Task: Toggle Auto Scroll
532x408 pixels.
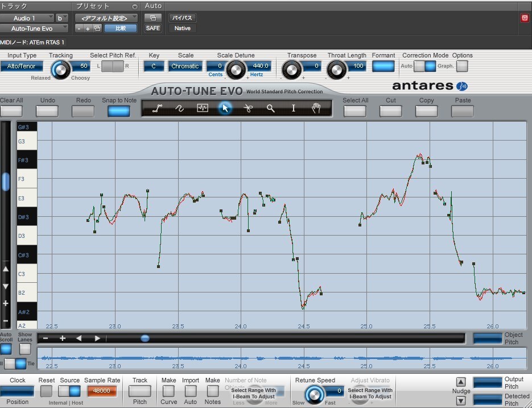Action: tap(6, 349)
